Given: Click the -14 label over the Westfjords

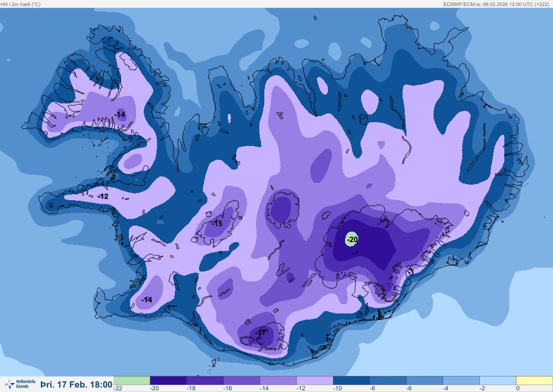Looking at the screenshot, I should [x=120, y=114].
